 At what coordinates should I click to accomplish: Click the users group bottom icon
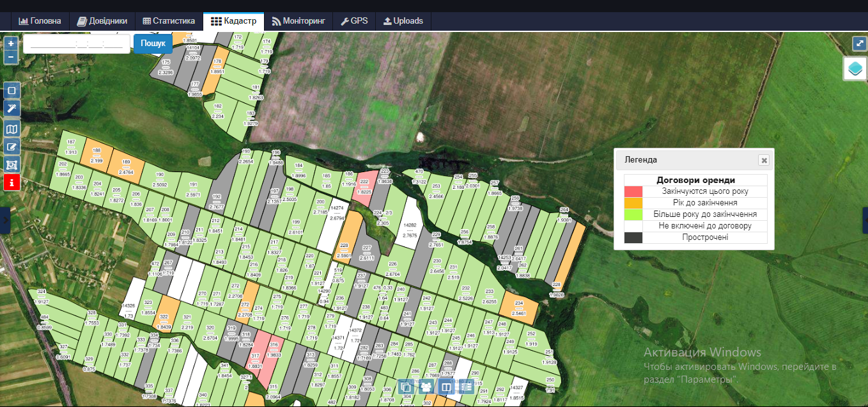pyautogui.click(x=426, y=387)
